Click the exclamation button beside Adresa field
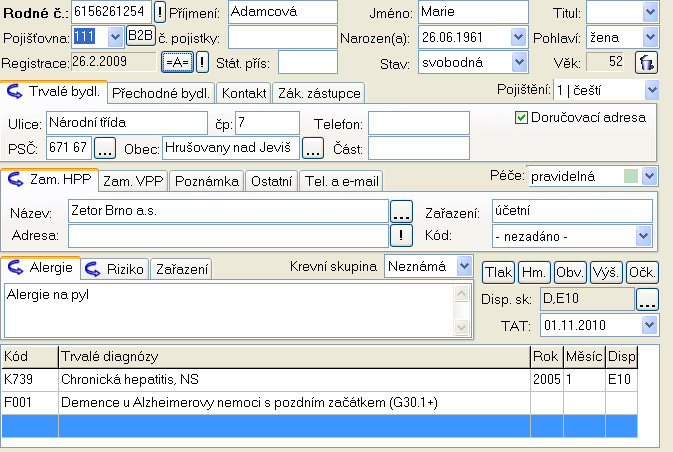Viewport: 673px width, 452px height. pyautogui.click(x=401, y=235)
